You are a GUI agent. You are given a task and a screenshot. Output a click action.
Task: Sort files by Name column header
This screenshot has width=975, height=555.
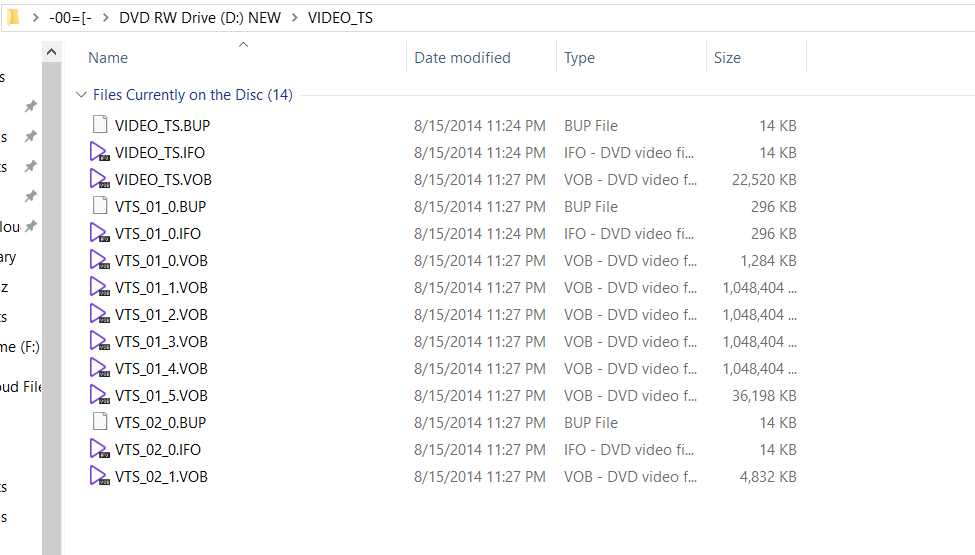pyautogui.click(x=108, y=58)
